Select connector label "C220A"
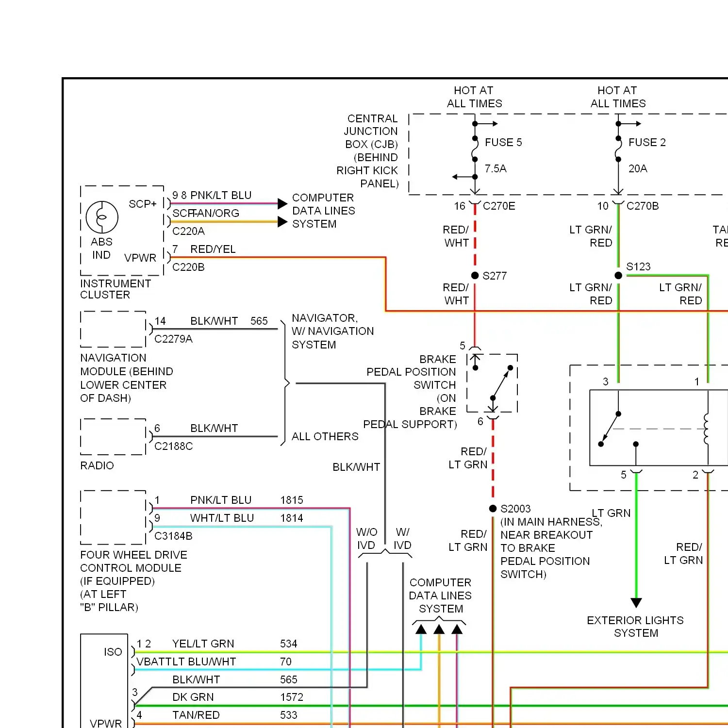The width and height of the screenshot is (728, 728). [x=188, y=231]
